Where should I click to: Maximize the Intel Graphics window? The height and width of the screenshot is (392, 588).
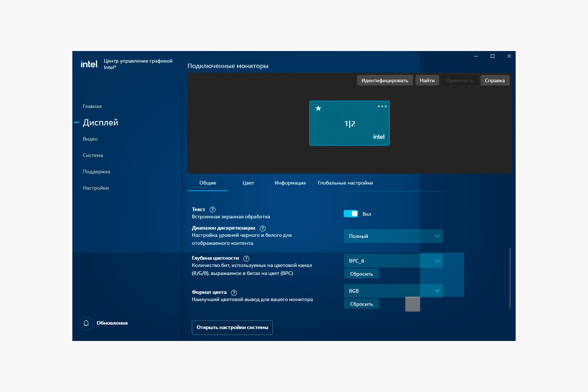(492, 56)
